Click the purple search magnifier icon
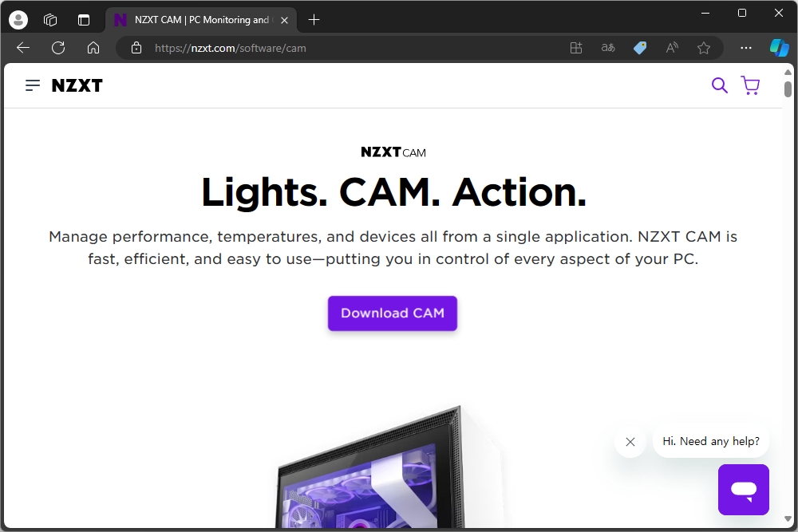Screen dimensions: 798x532 (x=719, y=85)
